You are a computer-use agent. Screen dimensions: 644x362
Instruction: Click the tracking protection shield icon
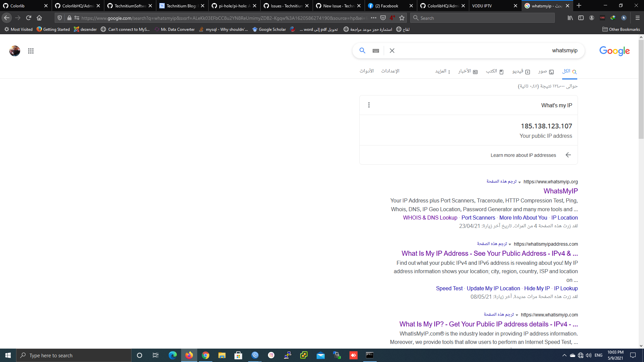59,18
